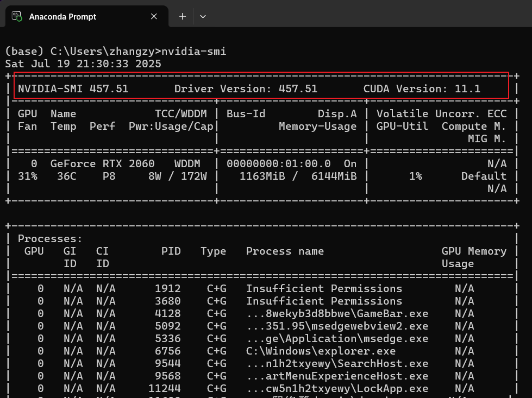Click PID 1912 in process list
This screenshot has width=532, height=398.
pyautogui.click(x=167, y=288)
